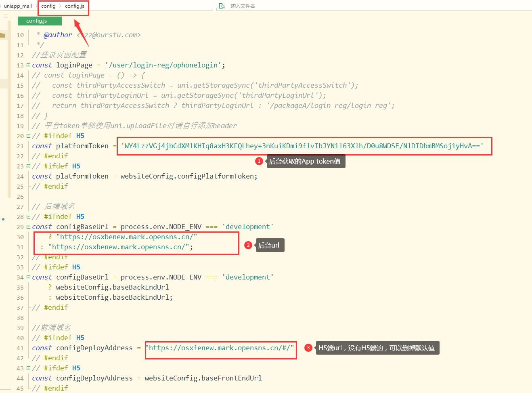
Task: Click the commented thirdPartyAccessSwitch declaration on line 15
Action: click(195, 85)
